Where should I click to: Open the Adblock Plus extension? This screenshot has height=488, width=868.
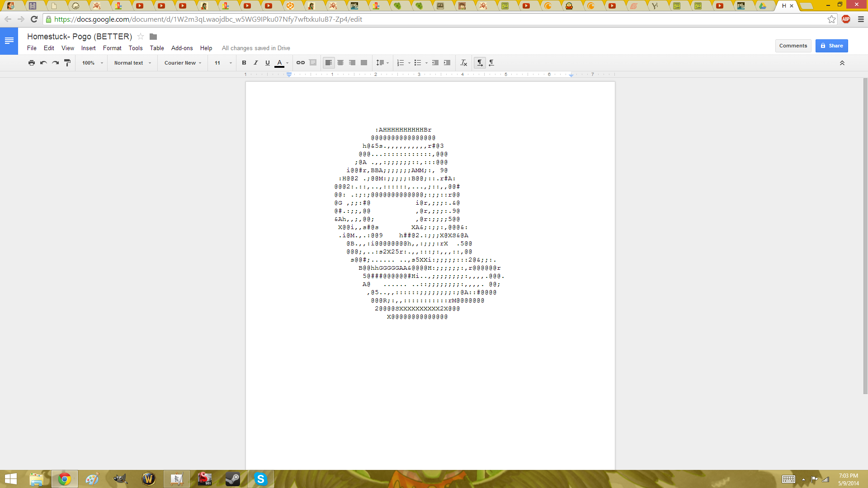click(x=846, y=19)
